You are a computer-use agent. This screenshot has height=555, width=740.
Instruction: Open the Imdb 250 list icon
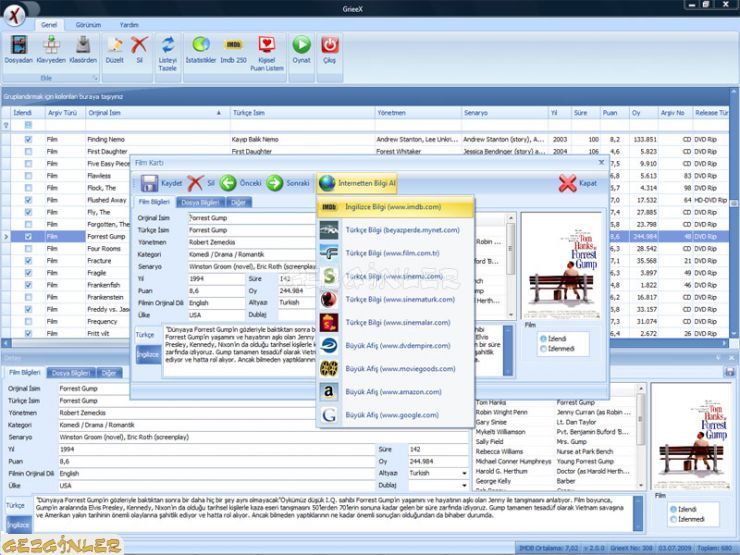(233, 45)
